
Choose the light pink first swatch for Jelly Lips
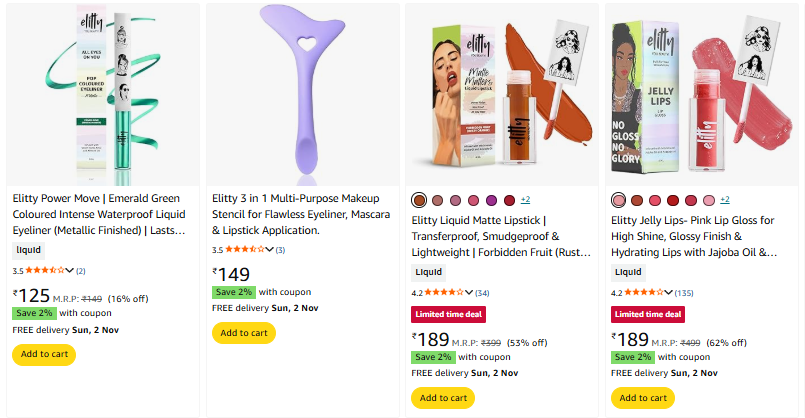pos(619,200)
